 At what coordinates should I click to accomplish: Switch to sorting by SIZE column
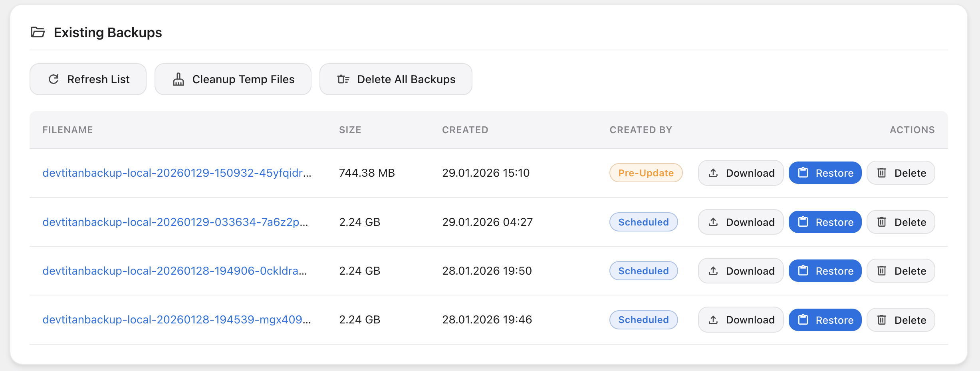(x=350, y=130)
